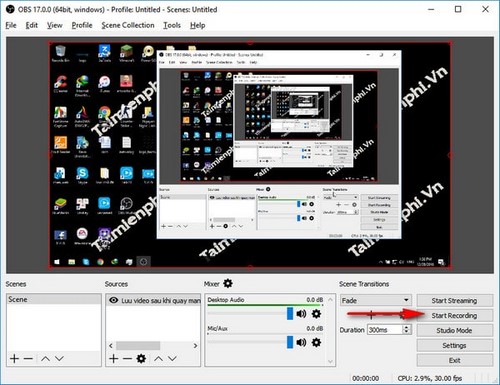Image resolution: width=500 pixels, height=385 pixels.
Task: Open source properties gear
Action: pyautogui.click(x=141, y=359)
